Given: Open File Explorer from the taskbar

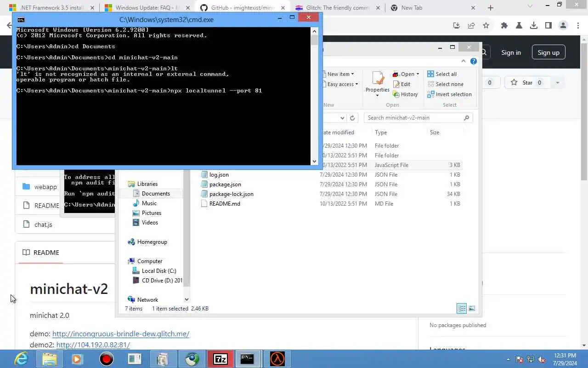Looking at the screenshot, I should click(x=50, y=359).
